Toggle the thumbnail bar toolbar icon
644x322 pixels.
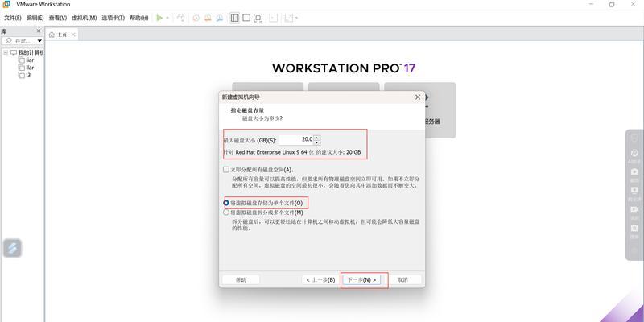pyautogui.click(x=246, y=18)
